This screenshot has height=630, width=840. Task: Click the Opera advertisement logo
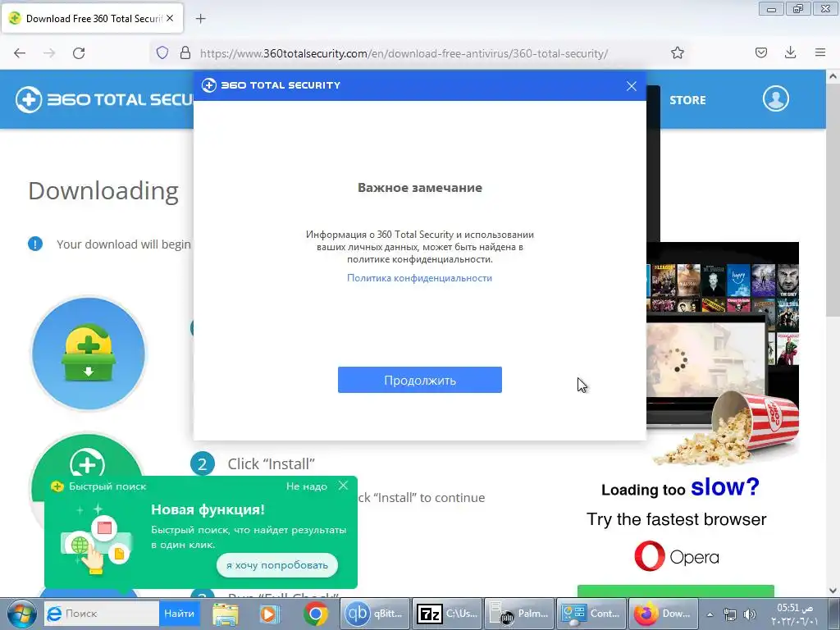[x=676, y=557]
